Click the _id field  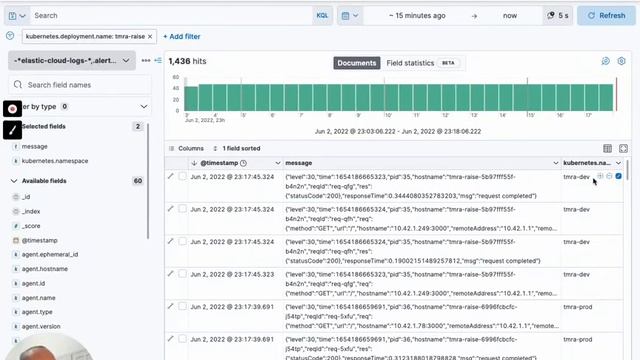26,197
